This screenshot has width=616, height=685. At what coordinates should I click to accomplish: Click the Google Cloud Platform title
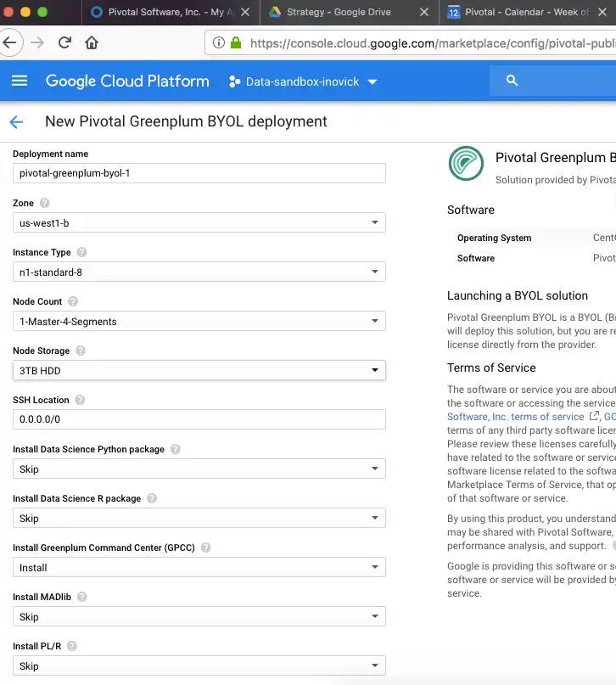[x=127, y=81]
